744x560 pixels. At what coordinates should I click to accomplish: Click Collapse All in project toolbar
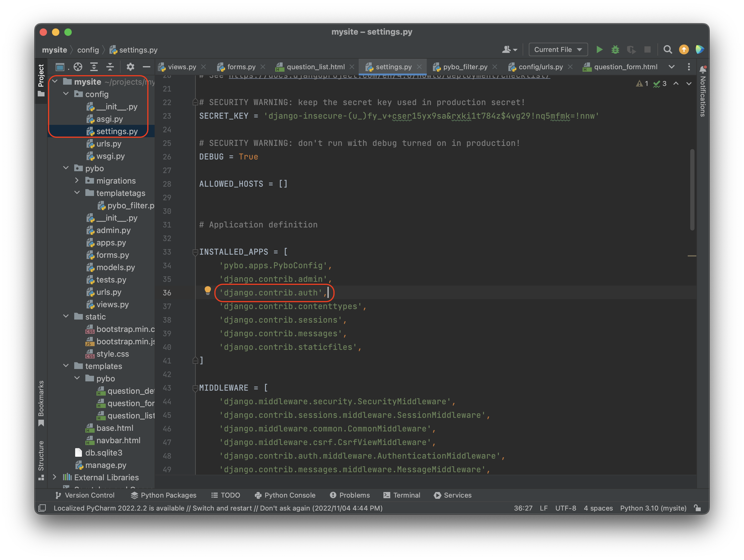click(110, 67)
